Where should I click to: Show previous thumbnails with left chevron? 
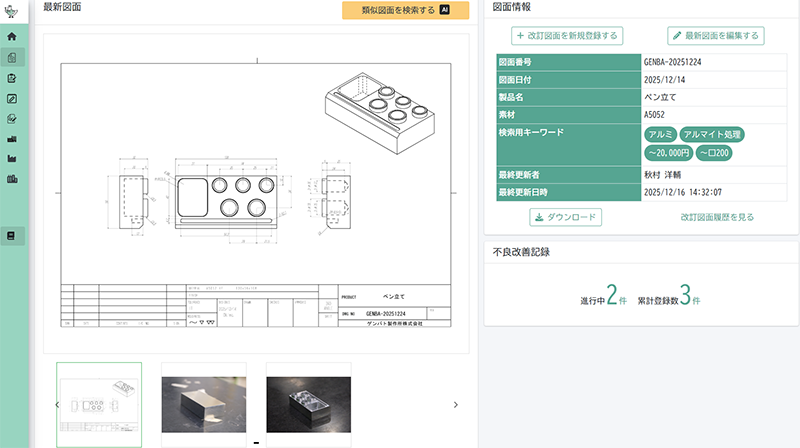tap(57, 404)
